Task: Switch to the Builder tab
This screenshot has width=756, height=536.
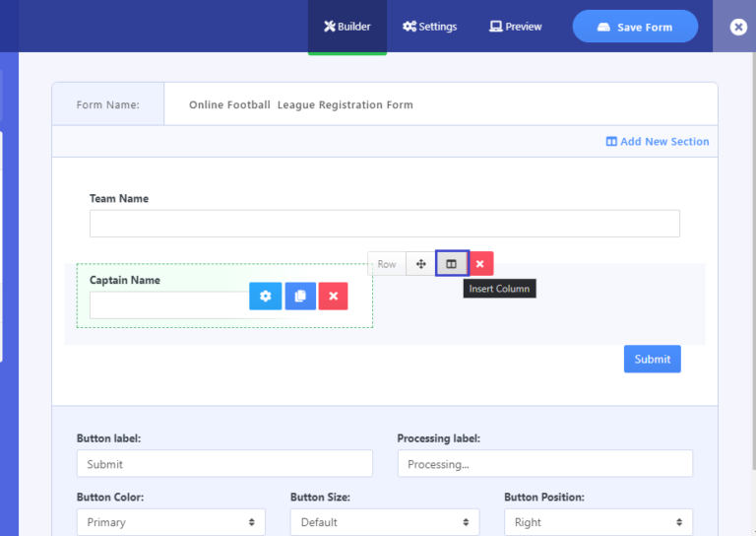Action: (347, 27)
